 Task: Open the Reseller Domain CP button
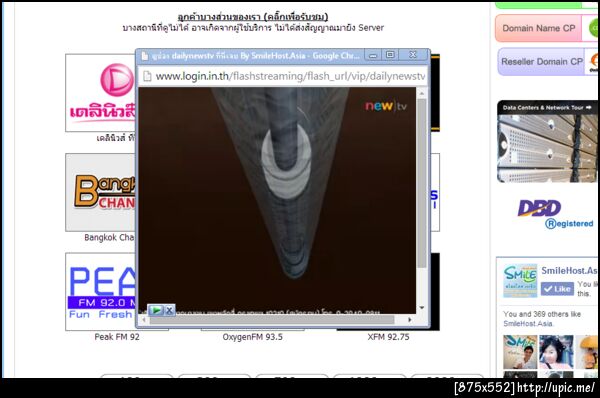(x=548, y=62)
